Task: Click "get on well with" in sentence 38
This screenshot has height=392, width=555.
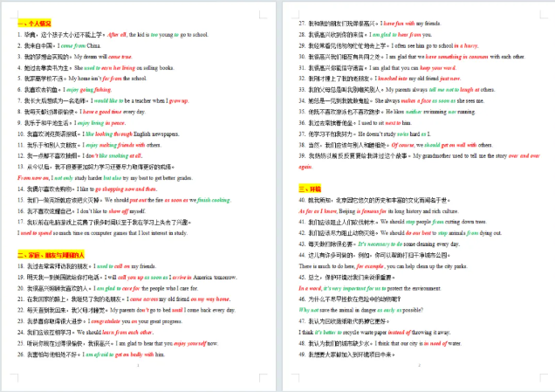Action: 458,145
